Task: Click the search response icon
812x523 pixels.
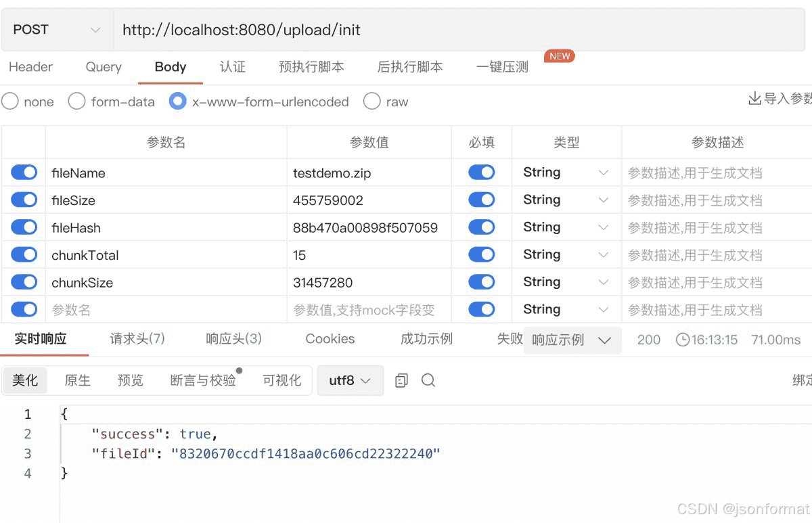Action: (x=428, y=380)
